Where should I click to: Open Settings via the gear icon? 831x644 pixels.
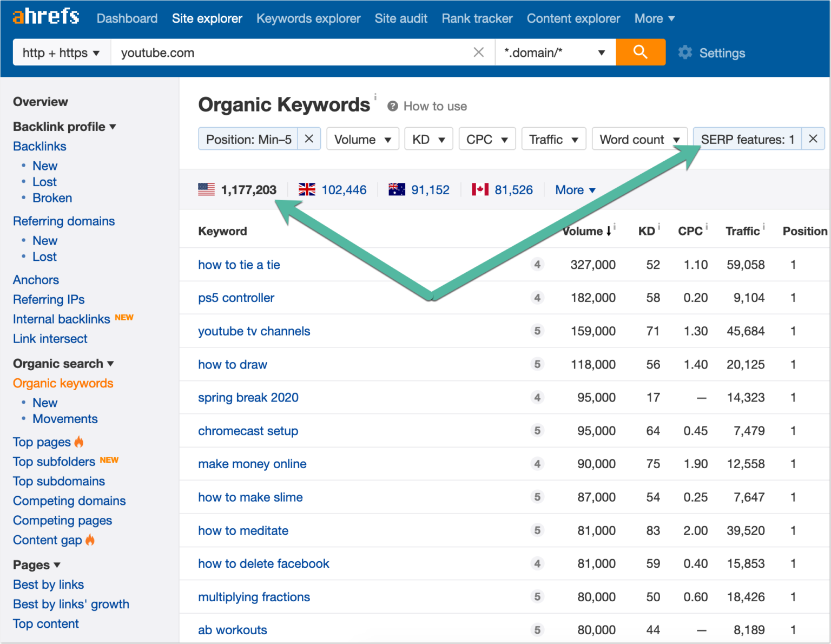pyautogui.click(x=685, y=52)
